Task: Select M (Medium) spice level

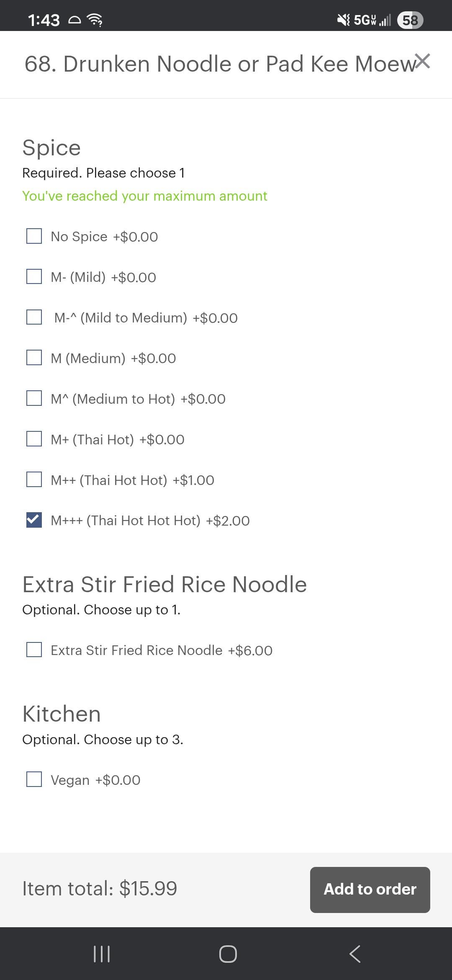Action: [34, 358]
